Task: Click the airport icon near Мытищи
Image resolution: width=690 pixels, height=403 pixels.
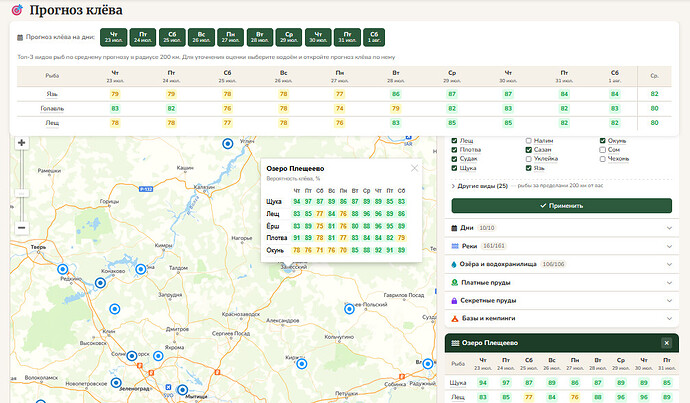Action: 168,387
